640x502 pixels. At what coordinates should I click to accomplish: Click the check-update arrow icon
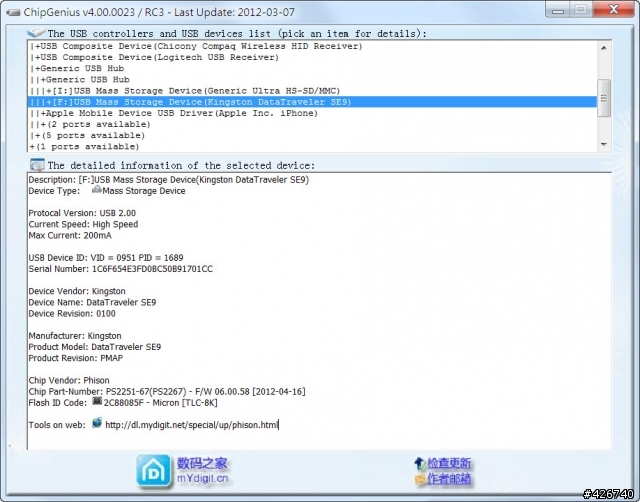tap(420, 464)
